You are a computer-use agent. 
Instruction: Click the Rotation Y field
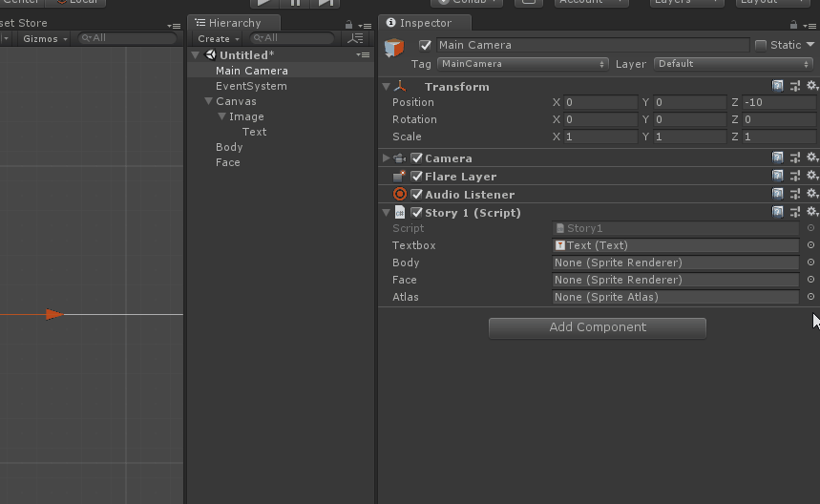tap(690, 119)
